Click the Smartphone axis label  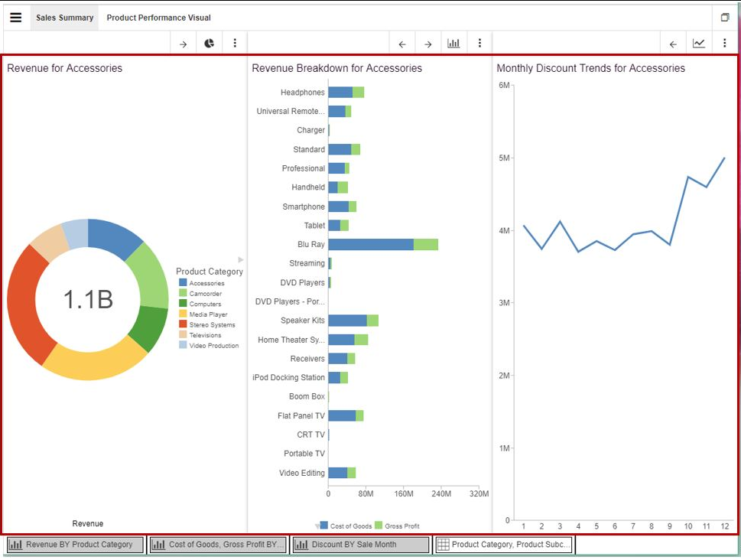[x=304, y=207]
